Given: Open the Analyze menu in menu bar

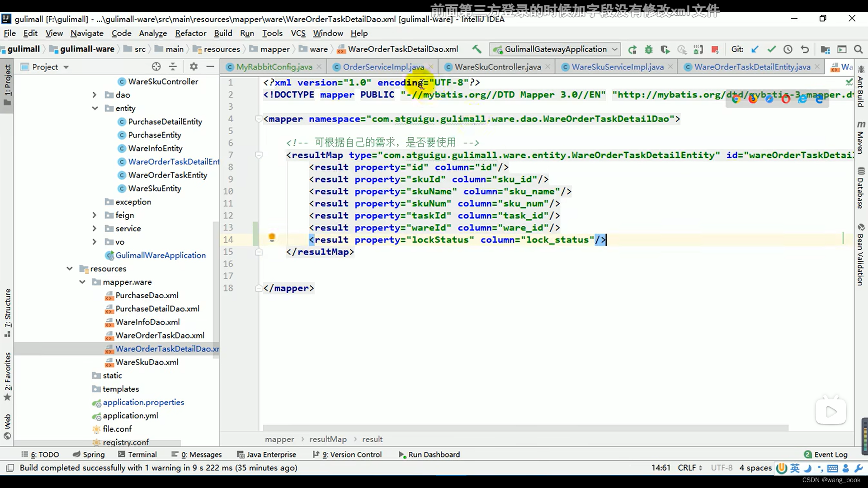Looking at the screenshot, I should pos(153,33).
